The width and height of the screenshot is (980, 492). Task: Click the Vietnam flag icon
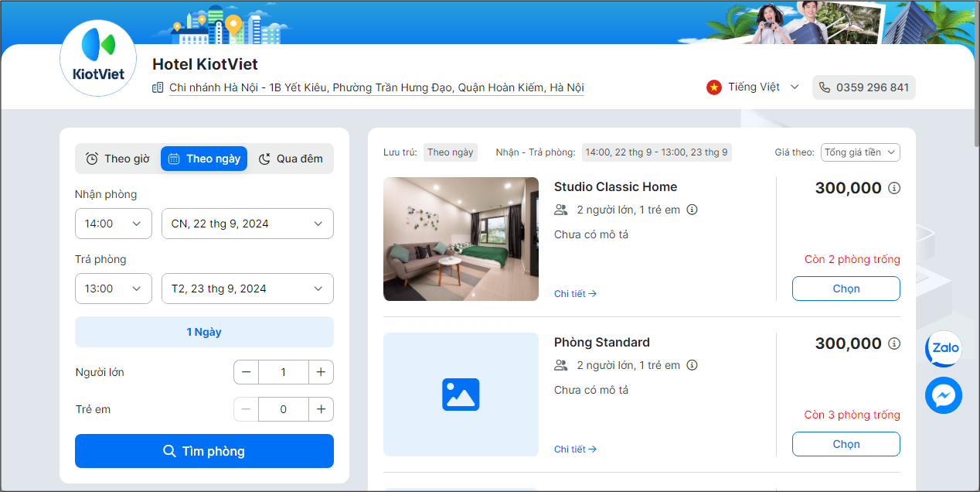[x=713, y=87]
